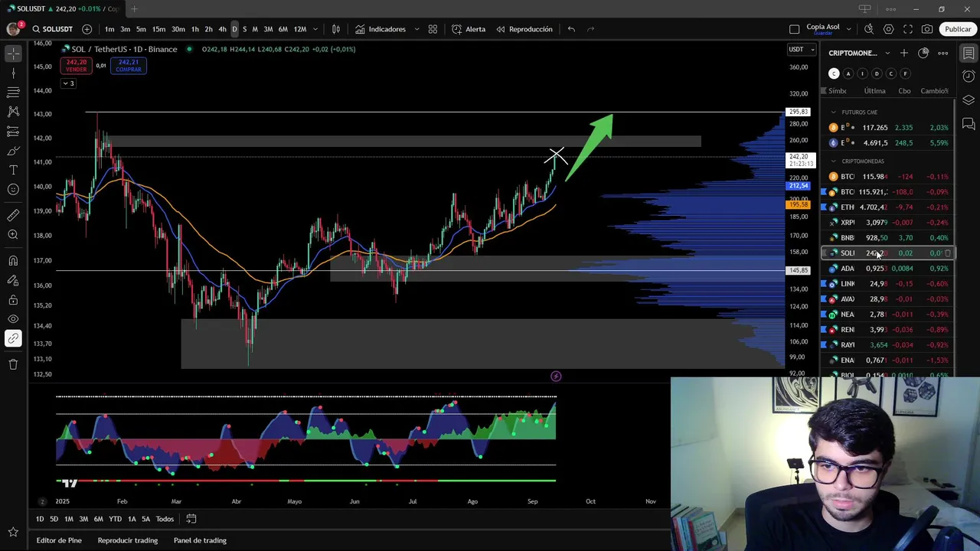Create an Alerta

pos(469,29)
